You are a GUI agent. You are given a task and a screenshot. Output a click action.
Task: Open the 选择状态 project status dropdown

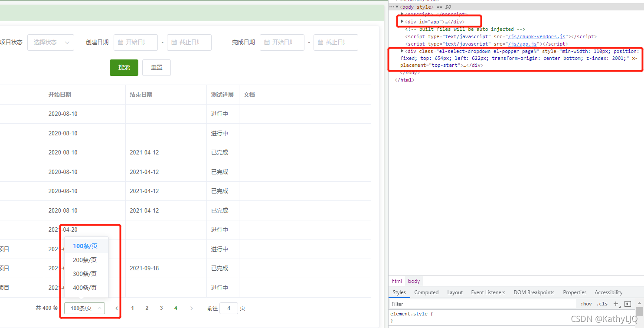51,43
